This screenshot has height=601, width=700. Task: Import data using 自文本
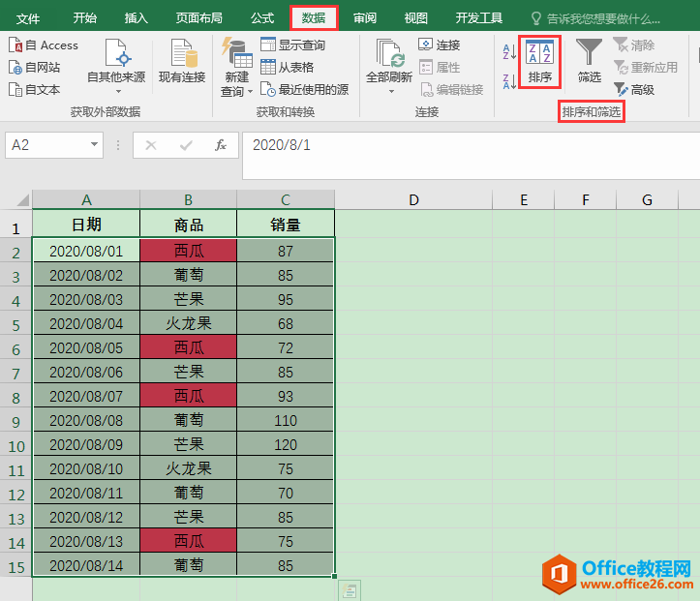pyautogui.click(x=35, y=90)
